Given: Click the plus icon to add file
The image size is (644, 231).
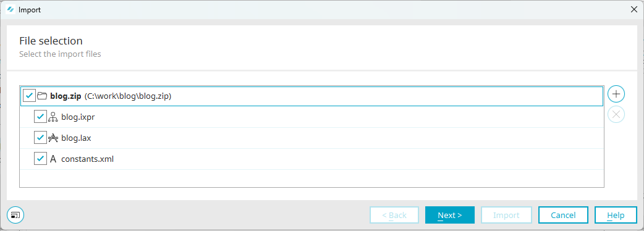Looking at the screenshot, I should tap(616, 93).
